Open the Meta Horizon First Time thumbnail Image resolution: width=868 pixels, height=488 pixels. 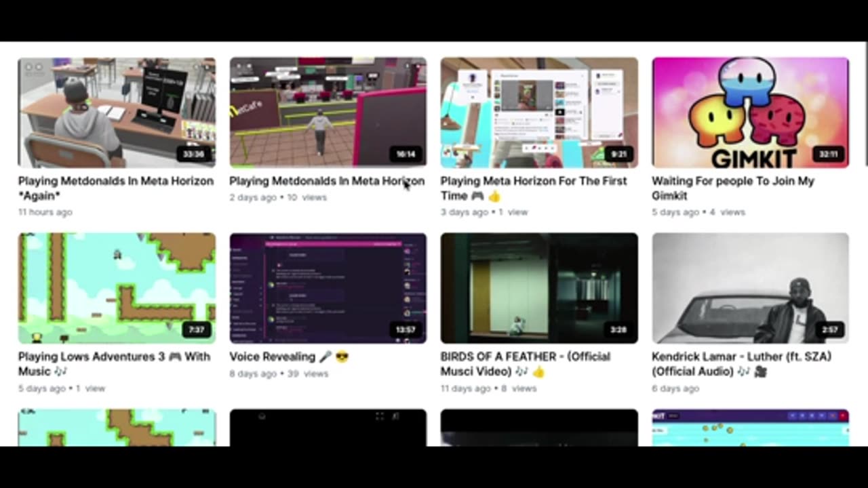[539, 113]
